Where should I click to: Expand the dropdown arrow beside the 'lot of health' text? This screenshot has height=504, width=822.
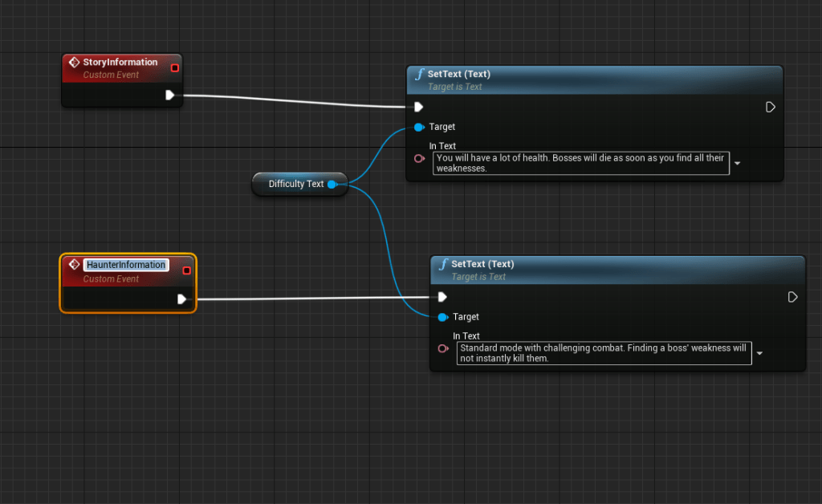[x=738, y=163]
